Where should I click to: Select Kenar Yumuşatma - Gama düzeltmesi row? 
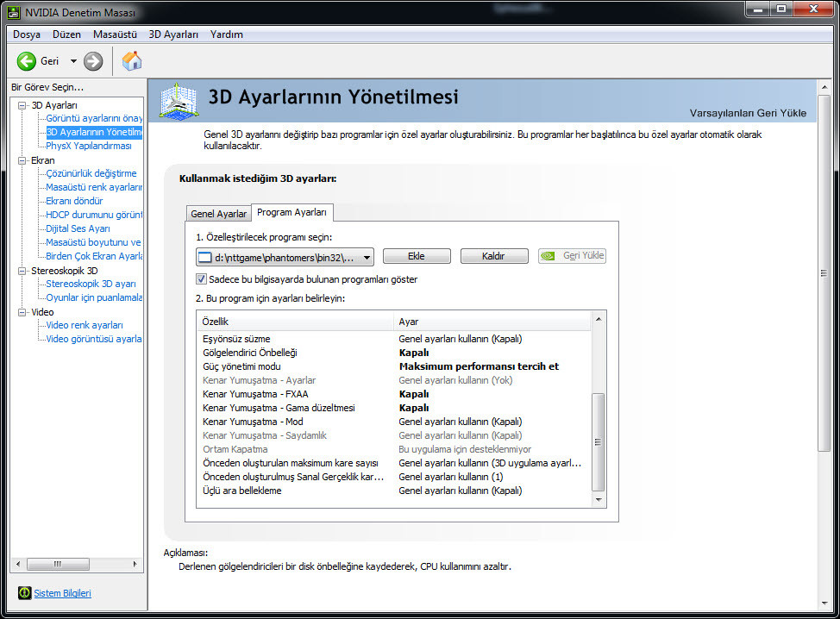tap(394, 408)
